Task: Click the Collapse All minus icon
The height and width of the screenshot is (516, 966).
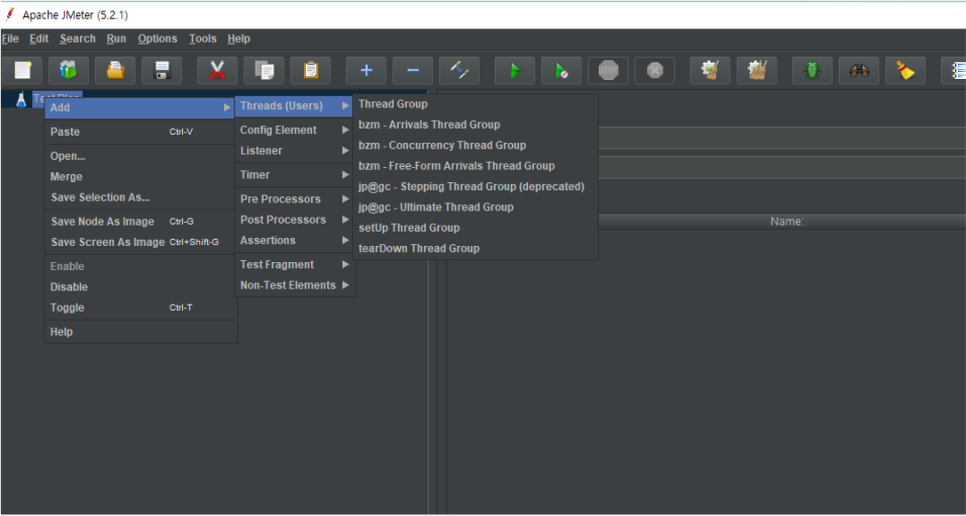Action: coord(413,70)
